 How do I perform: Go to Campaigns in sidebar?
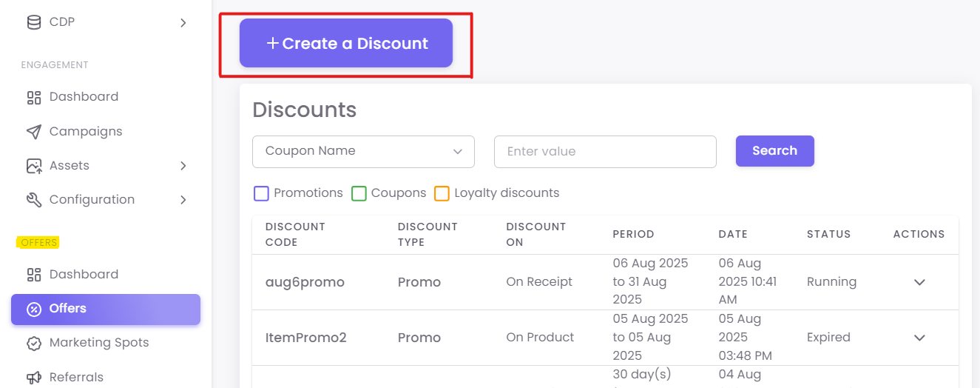(86, 132)
